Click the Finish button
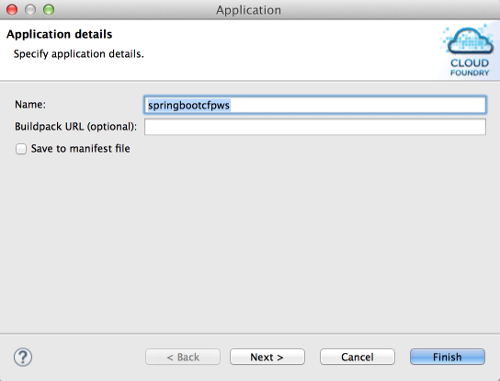Viewport: 500px width, 381px height. click(x=447, y=357)
